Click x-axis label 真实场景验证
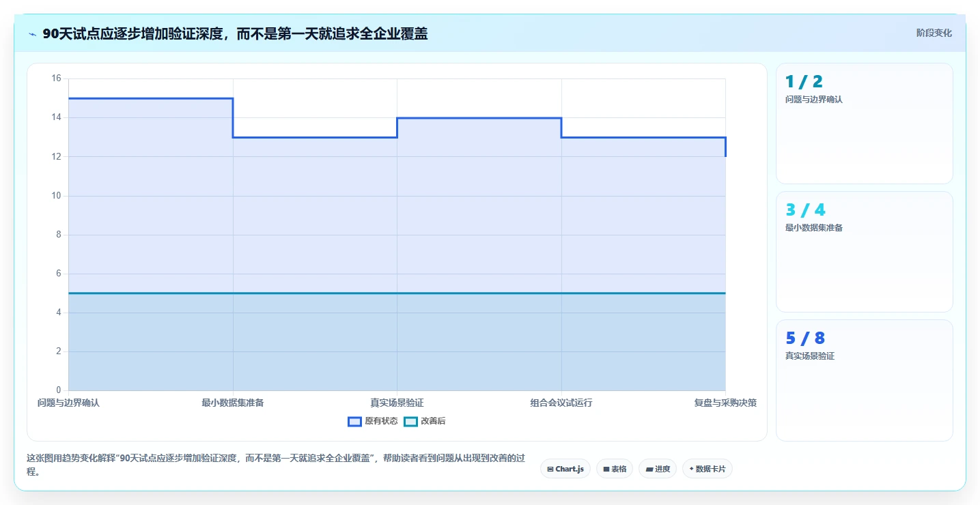 pos(397,403)
